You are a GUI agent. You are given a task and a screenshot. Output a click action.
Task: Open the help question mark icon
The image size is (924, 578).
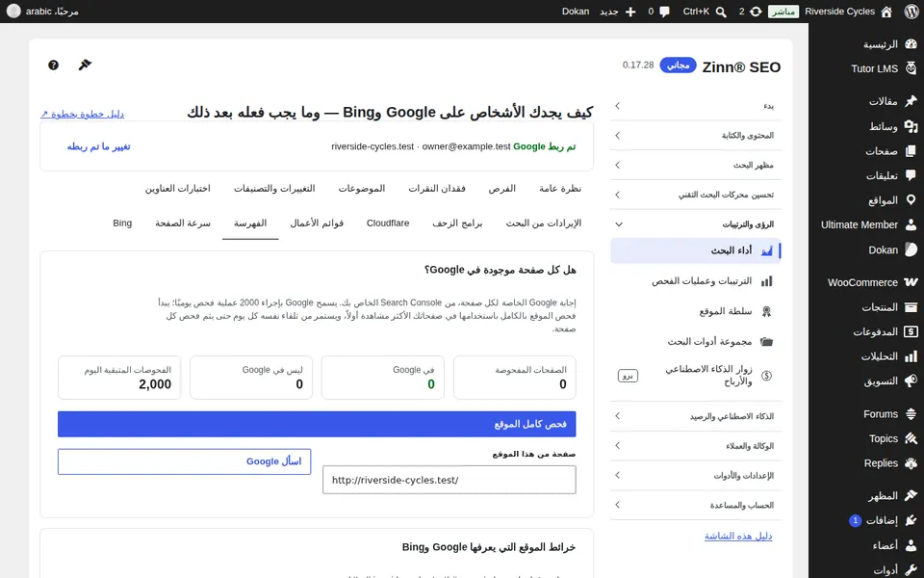point(53,65)
